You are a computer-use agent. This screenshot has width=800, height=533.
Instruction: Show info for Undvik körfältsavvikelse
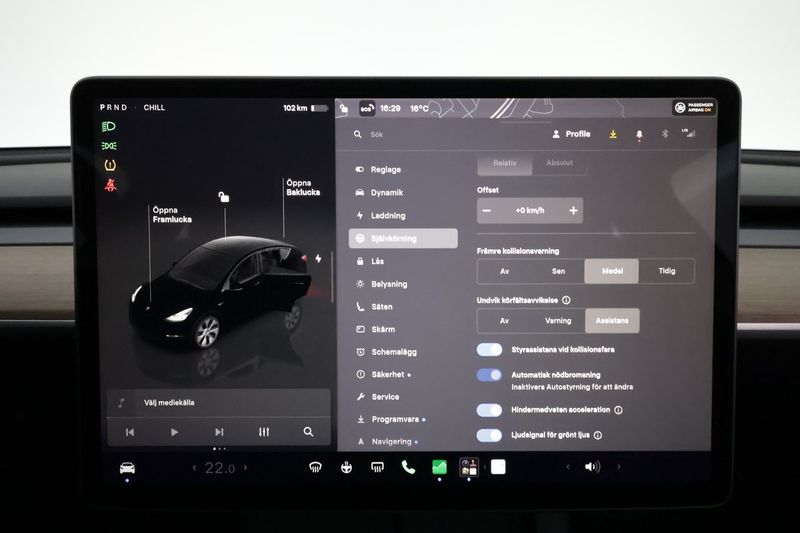(x=566, y=300)
